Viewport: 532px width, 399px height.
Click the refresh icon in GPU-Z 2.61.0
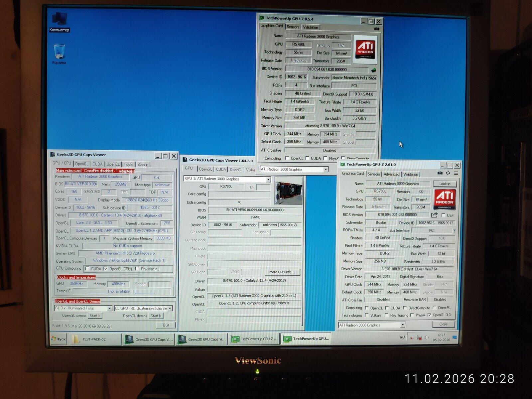448,173
